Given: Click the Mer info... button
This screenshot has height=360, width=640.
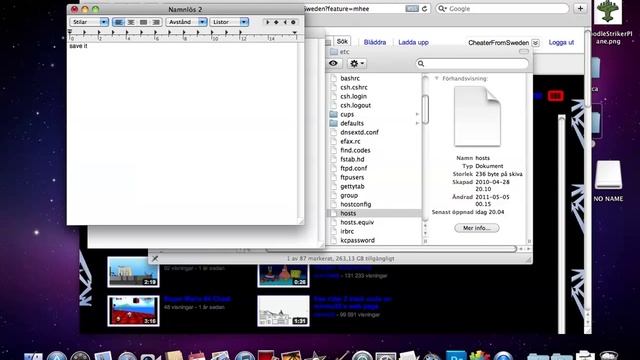Looking at the screenshot, I should 477,228.
